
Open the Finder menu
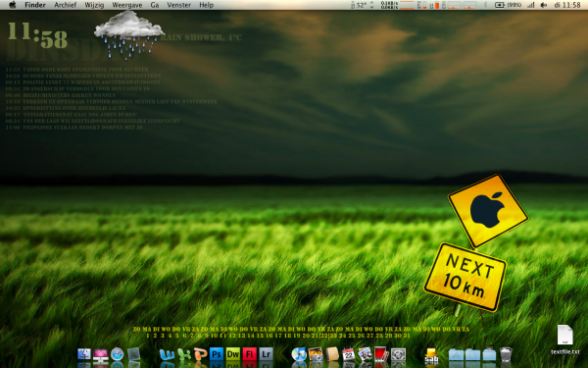(35, 5)
